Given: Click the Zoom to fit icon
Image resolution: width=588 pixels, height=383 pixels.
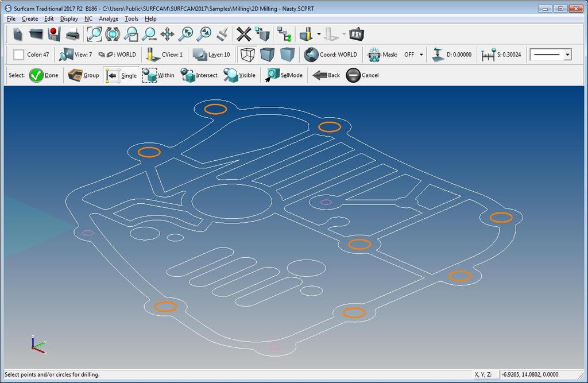Looking at the screenshot, I should coord(94,34).
